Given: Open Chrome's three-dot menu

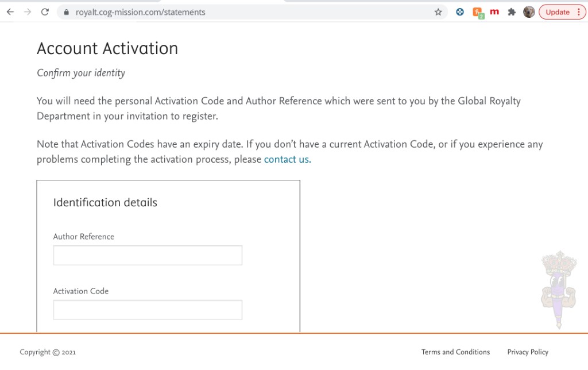Looking at the screenshot, I should [579, 12].
